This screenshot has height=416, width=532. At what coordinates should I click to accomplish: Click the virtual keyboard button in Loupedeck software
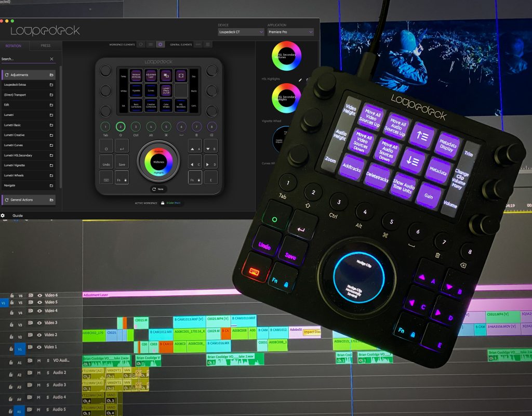pyautogui.click(x=106, y=178)
